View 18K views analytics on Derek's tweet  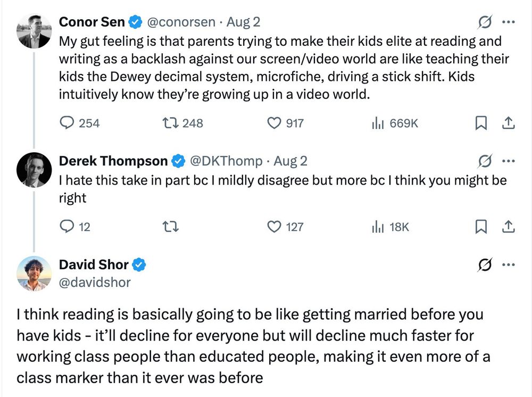coord(390,226)
